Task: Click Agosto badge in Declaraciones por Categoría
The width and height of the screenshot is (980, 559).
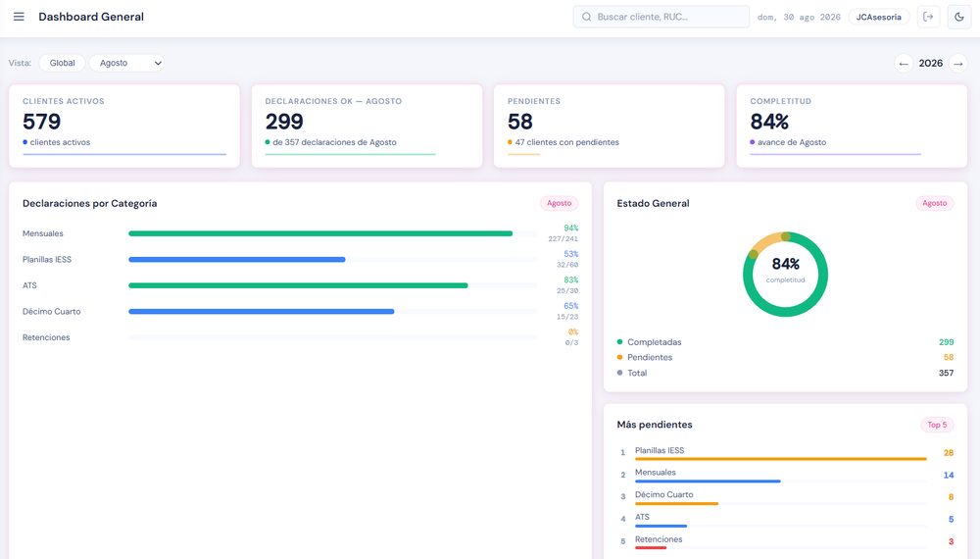Action: coord(560,203)
